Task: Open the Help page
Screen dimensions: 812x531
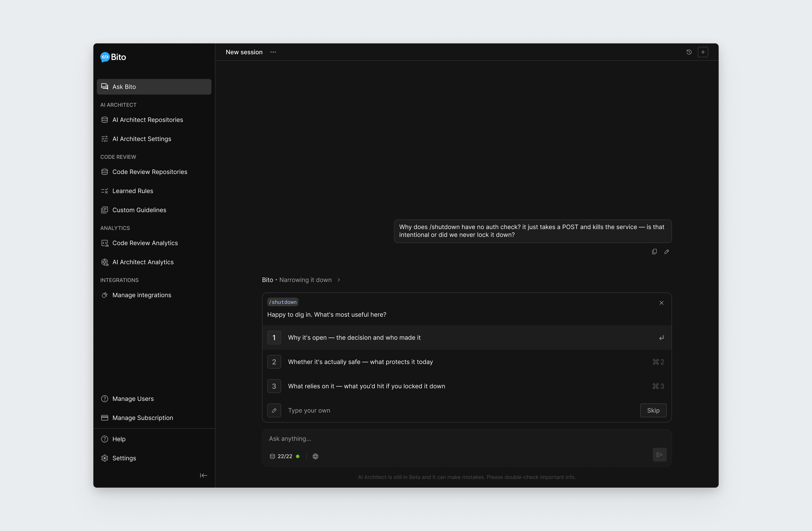Action: click(154, 439)
